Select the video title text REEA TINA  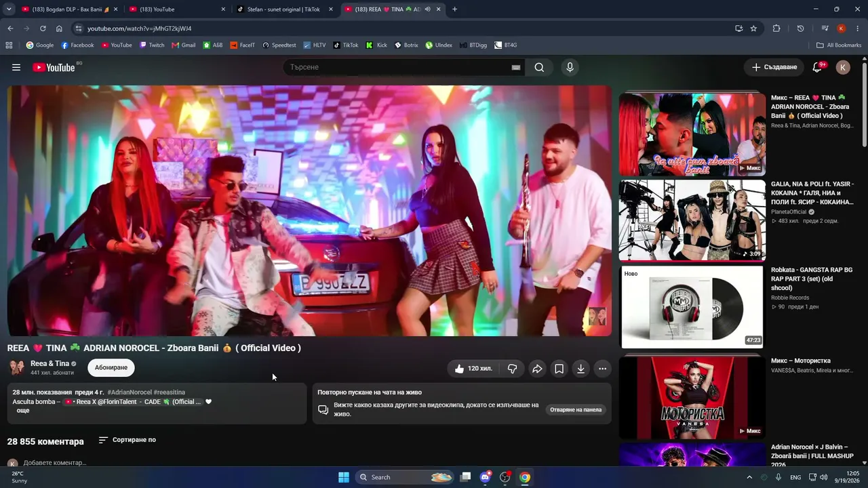coord(154,348)
